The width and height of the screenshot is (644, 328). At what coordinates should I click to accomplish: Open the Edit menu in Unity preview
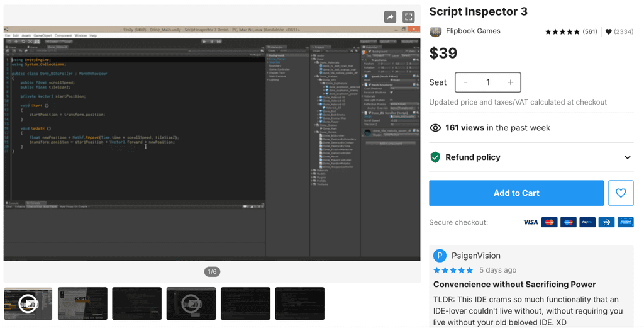click(x=16, y=35)
